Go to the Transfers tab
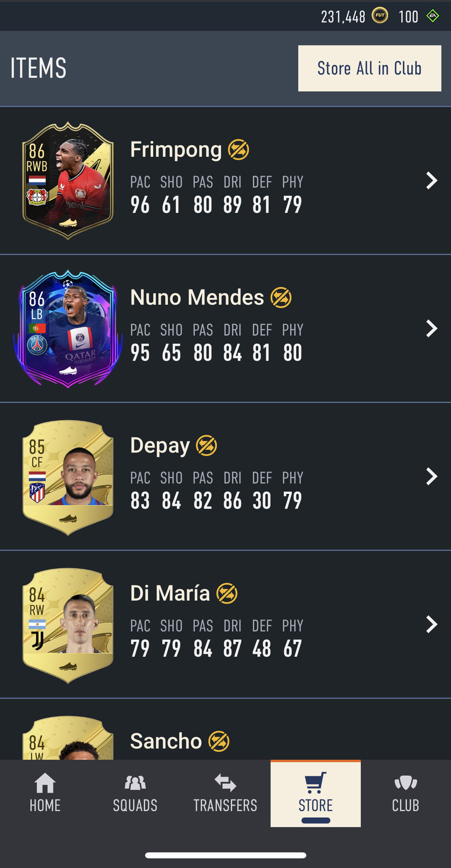Viewport: 451px width, 868px height. [225, 793]
